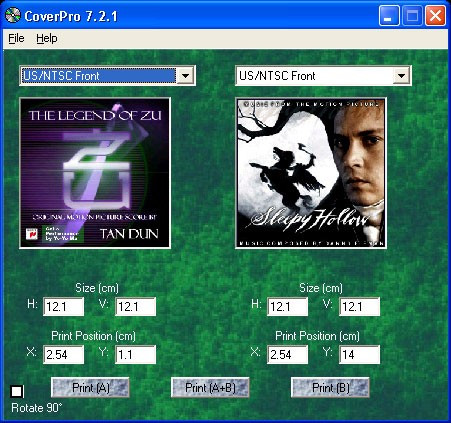Click right Print Position Y field 14

359,355
